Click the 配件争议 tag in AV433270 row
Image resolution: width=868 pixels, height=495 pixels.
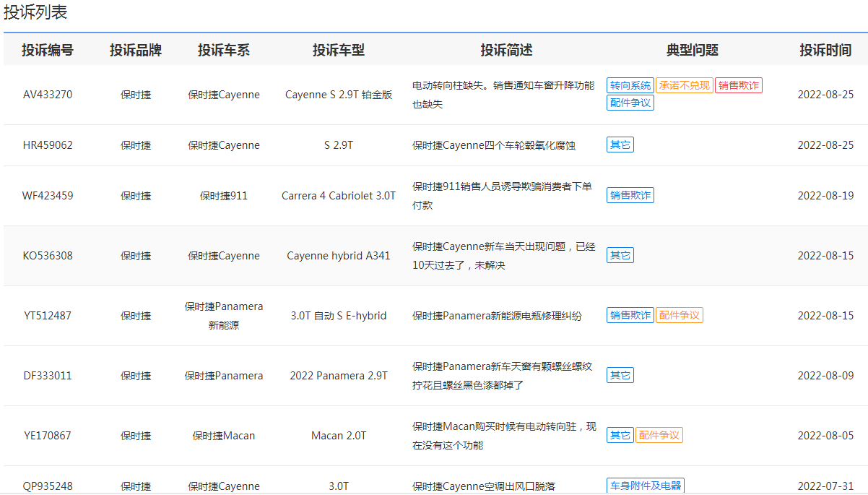(630, 103)
